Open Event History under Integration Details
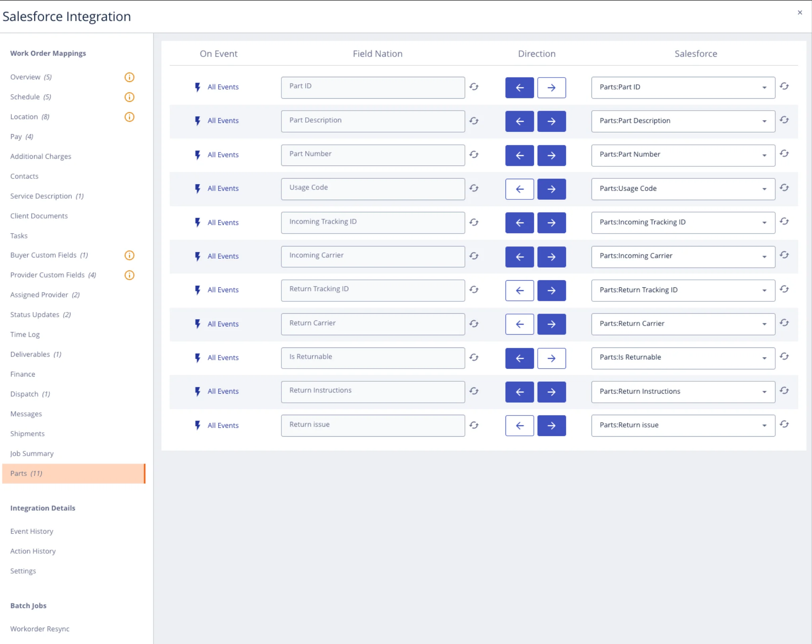The height and width of the screenshot is (644, 812). click(x=32, y=531)
